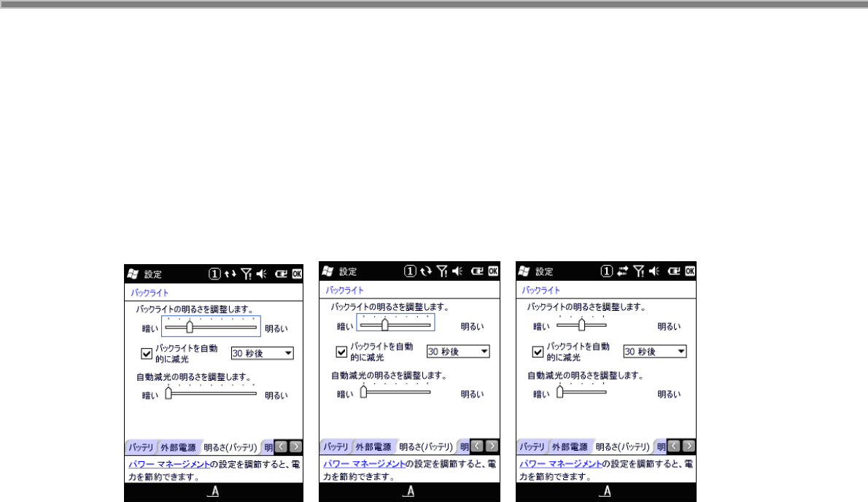The width and height of the screenshot is (868, 502).
Task: Click 自動減光 dim brightness slider in middle screenshot
Action: pos(395,391)
